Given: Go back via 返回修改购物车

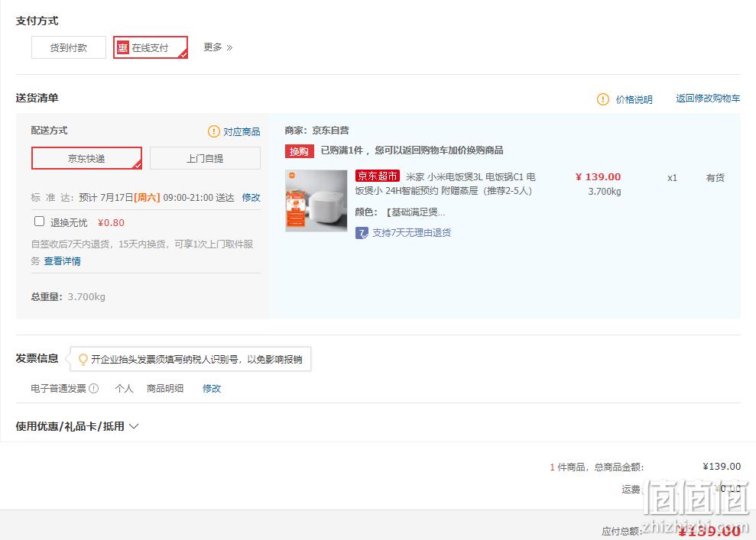Looking at the screenshot, I should pyautogui.click(x=708, y=99).
